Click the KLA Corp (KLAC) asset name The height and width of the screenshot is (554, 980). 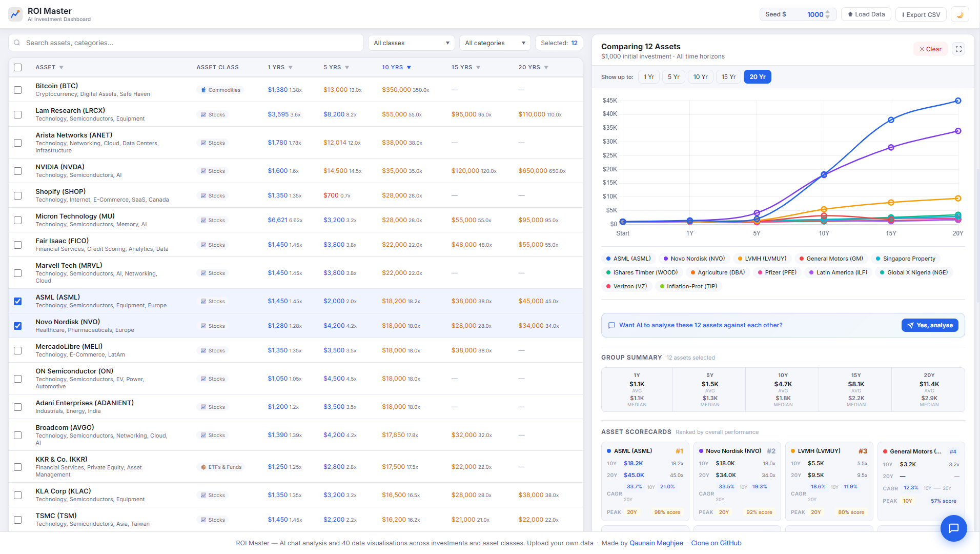(63, 491)
